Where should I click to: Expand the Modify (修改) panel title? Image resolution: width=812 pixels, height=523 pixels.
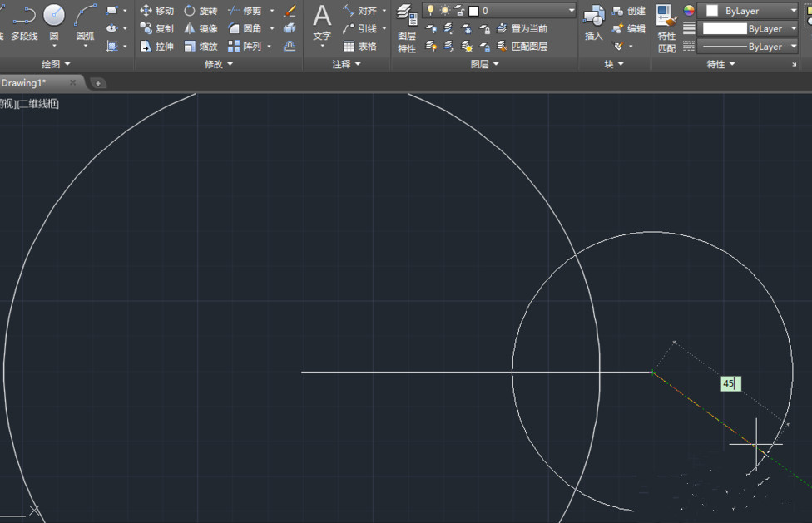pos(219,64)
